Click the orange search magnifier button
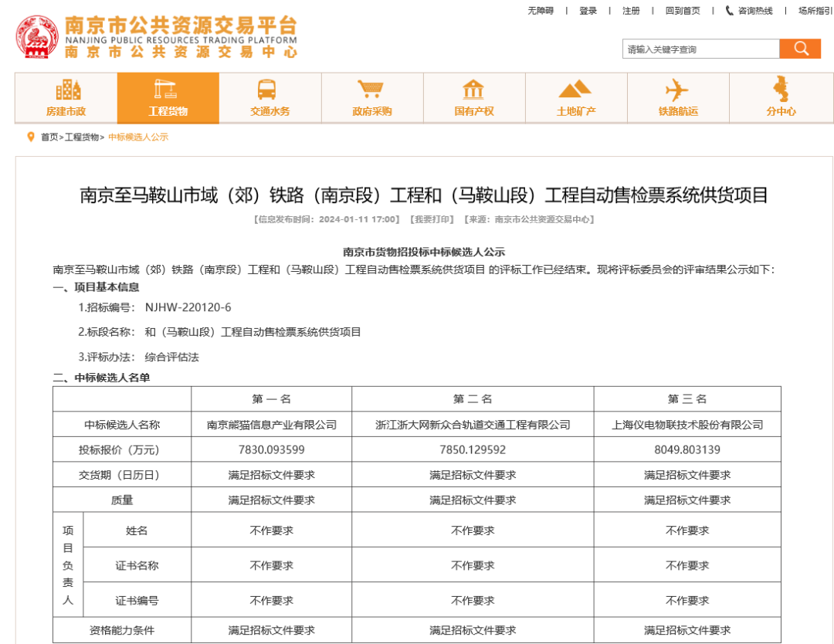Image resolution: width=834 pixels, height=644 pixels. pos(799,49)
